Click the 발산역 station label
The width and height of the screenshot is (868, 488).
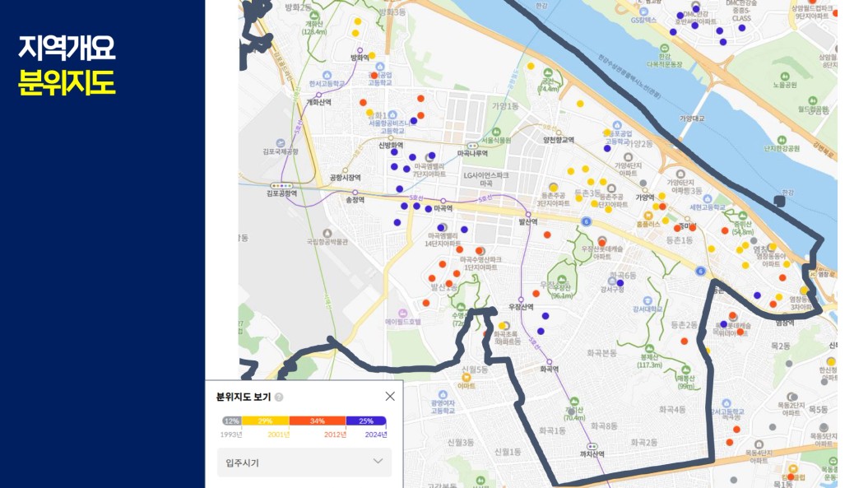point(528,222)
